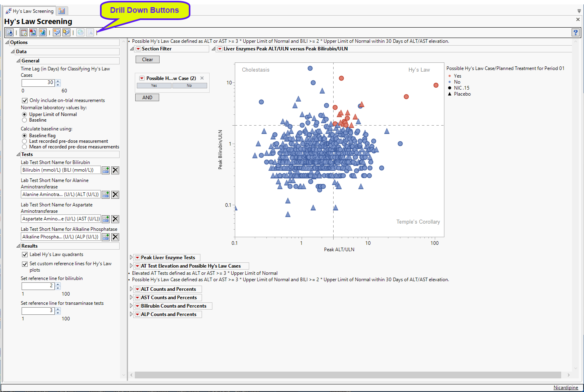The height and width of the screenshot is (392, 584).
Task: Open AST Counts and Percents red triangle menu
Action: point(137,298)
